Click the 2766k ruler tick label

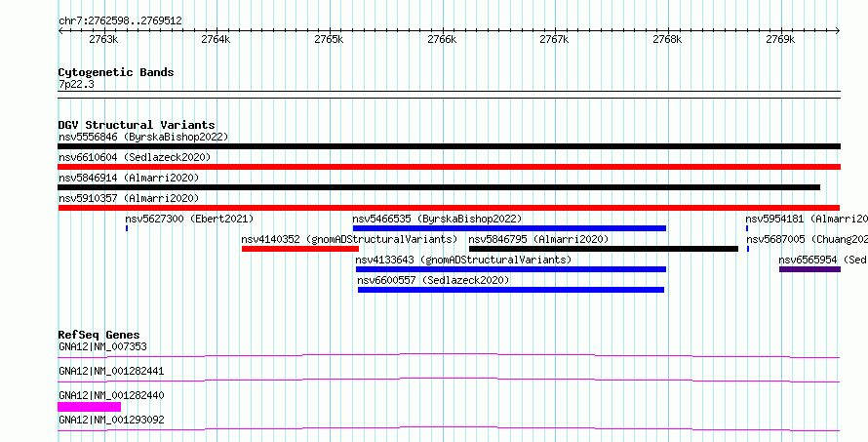pyautogui.click(x=443, y=39)
